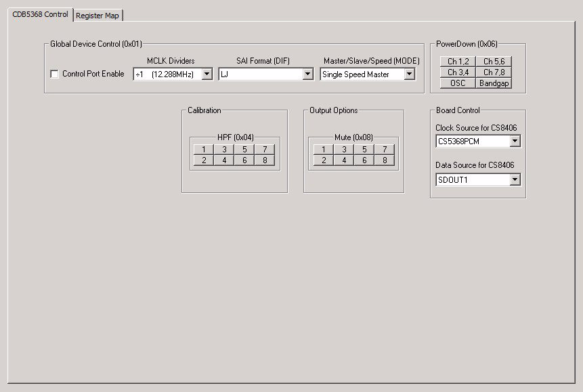Mute channel 1 in Output Options

click(323, 149)
